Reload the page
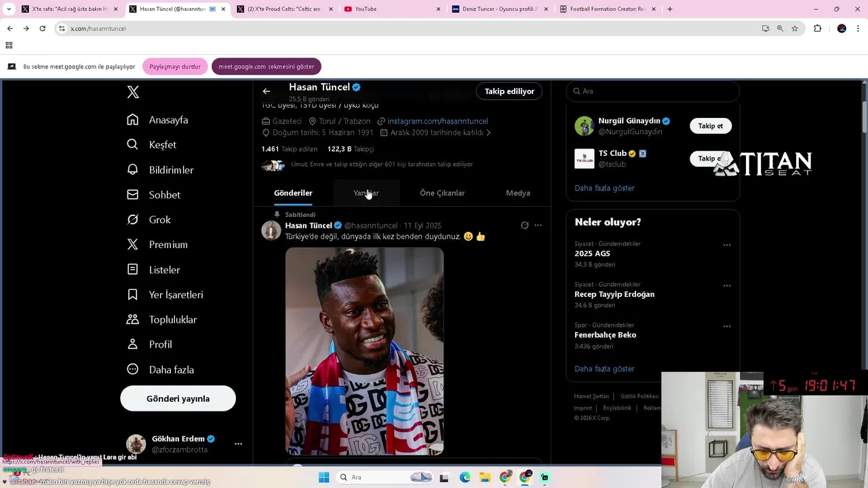The height and width of the screenshot is (488, 868). tap(42, 28)
